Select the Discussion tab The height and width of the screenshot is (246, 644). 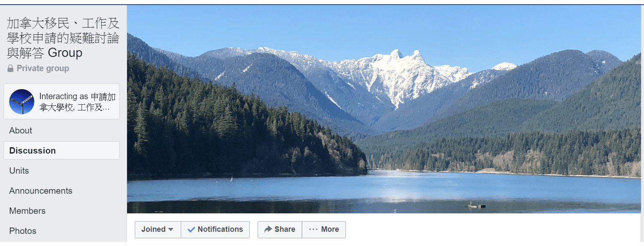pyautogui.click(x=62, y=151)
